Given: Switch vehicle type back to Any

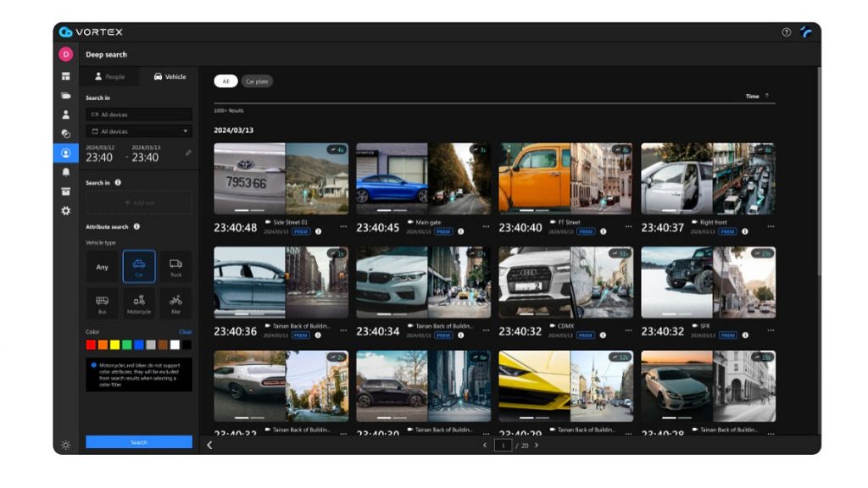Looking at the screenshot, I should [x=102, y=267].
